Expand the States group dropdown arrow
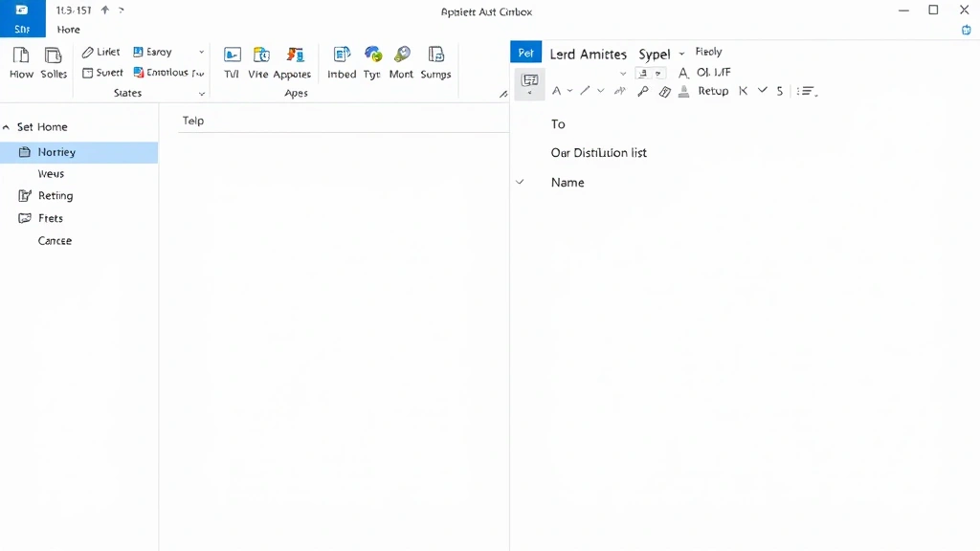This screenshot has width=980, height=551. [201, 94]
